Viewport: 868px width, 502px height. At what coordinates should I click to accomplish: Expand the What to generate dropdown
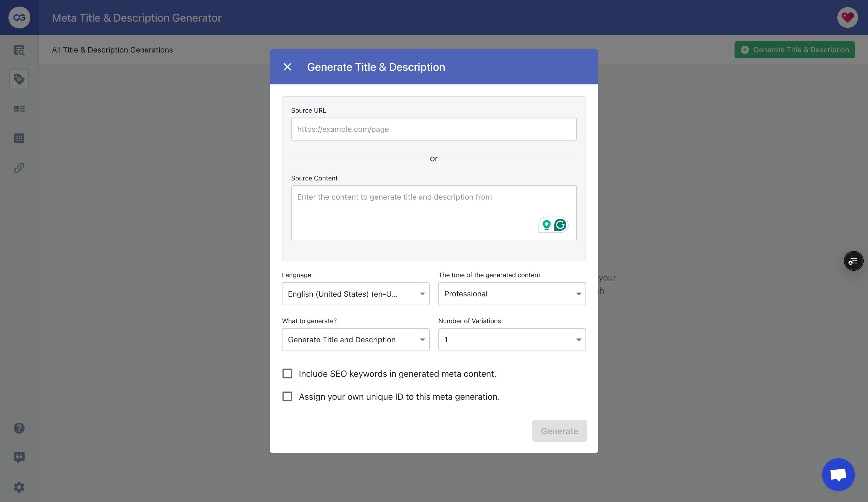click(356, 340)
